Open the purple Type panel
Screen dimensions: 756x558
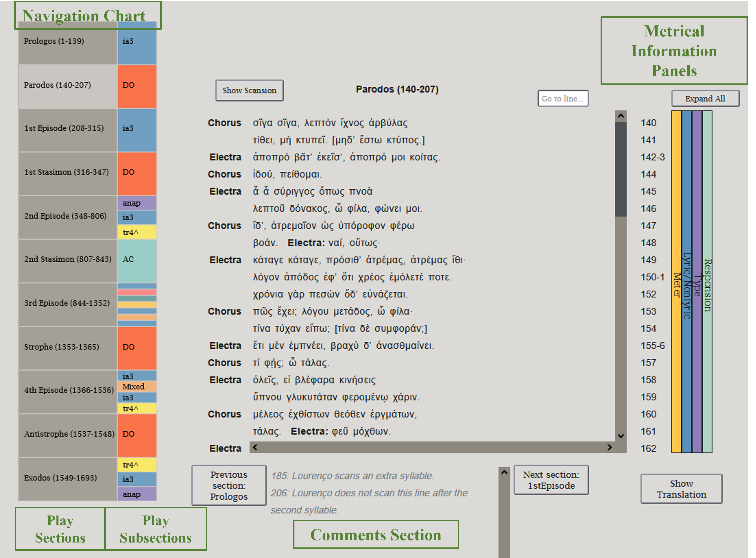point(697,282)
